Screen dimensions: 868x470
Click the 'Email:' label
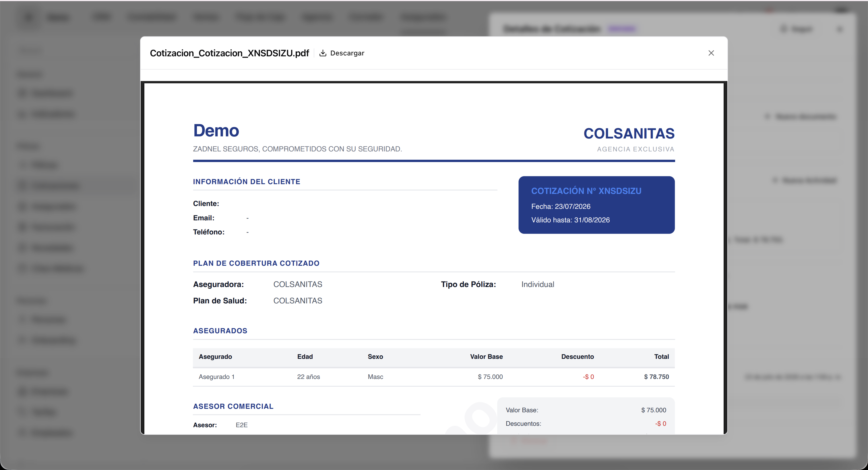204,218
